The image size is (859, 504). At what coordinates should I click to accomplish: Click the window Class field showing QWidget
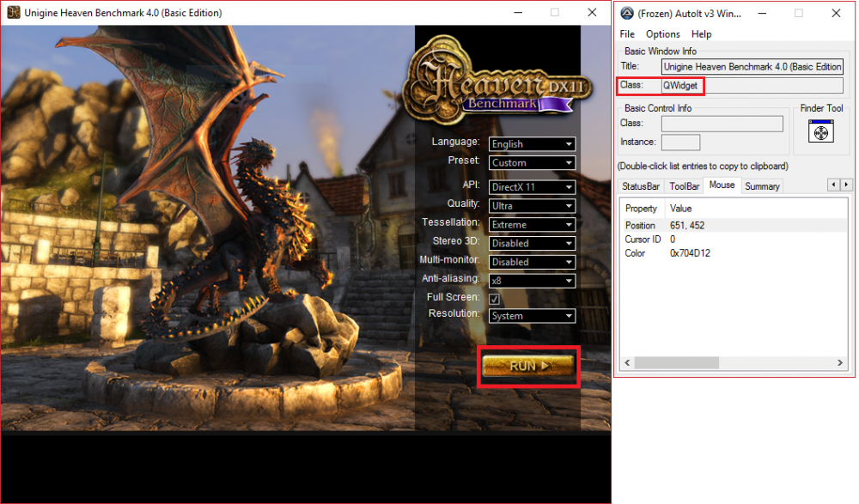[752, 86]
